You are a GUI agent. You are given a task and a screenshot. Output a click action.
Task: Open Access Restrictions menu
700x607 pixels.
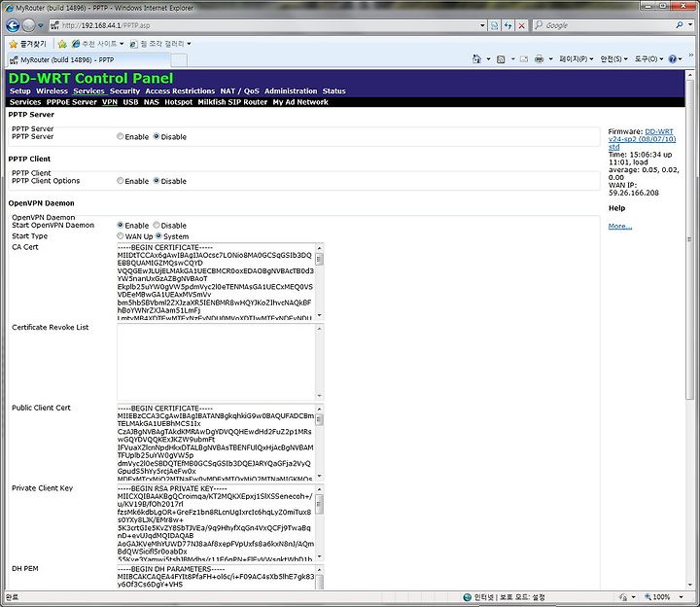click(180, 91)
